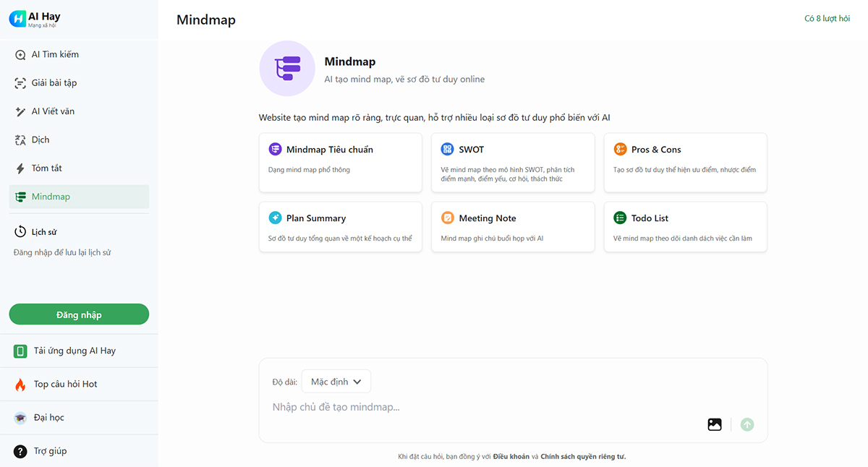
Task: Open Tóm tắt in the sidebar
Action: pos(79,168)
